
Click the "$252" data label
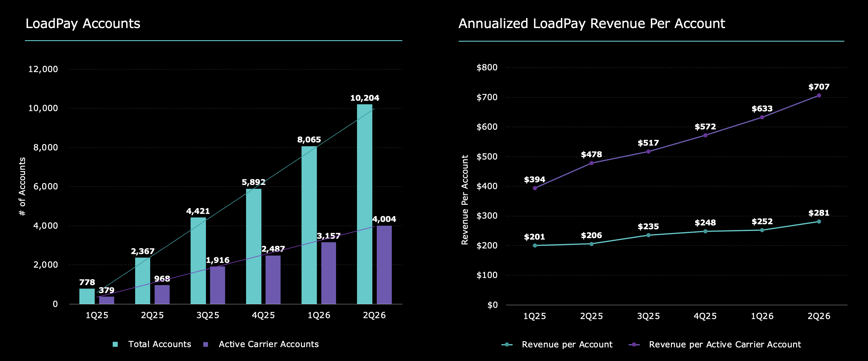[x=762, y=221]
